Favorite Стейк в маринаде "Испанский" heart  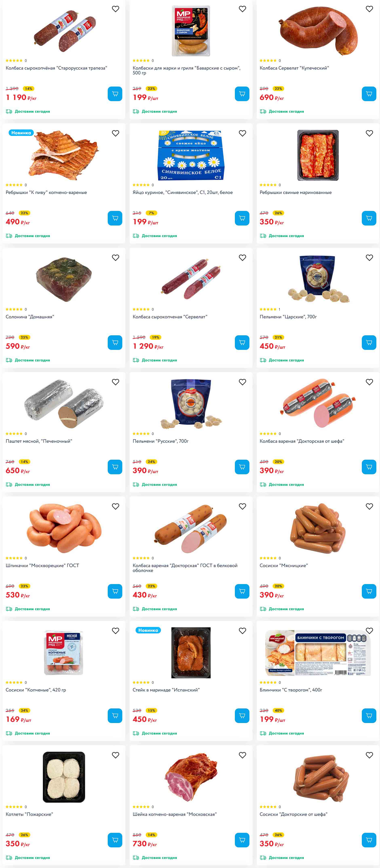pyautogui.click(x=243, y=631)
